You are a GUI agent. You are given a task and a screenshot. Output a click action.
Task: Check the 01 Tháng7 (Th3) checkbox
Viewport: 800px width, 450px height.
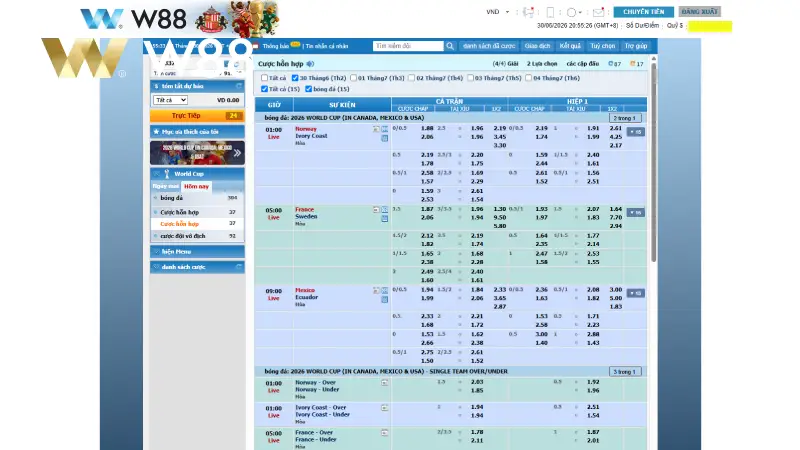coord(353,78)
